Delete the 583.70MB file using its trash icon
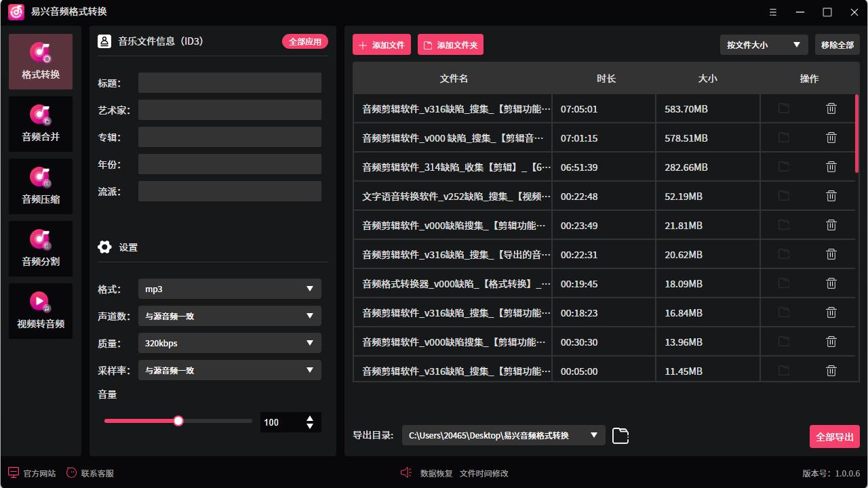 [x=831, y=108]
